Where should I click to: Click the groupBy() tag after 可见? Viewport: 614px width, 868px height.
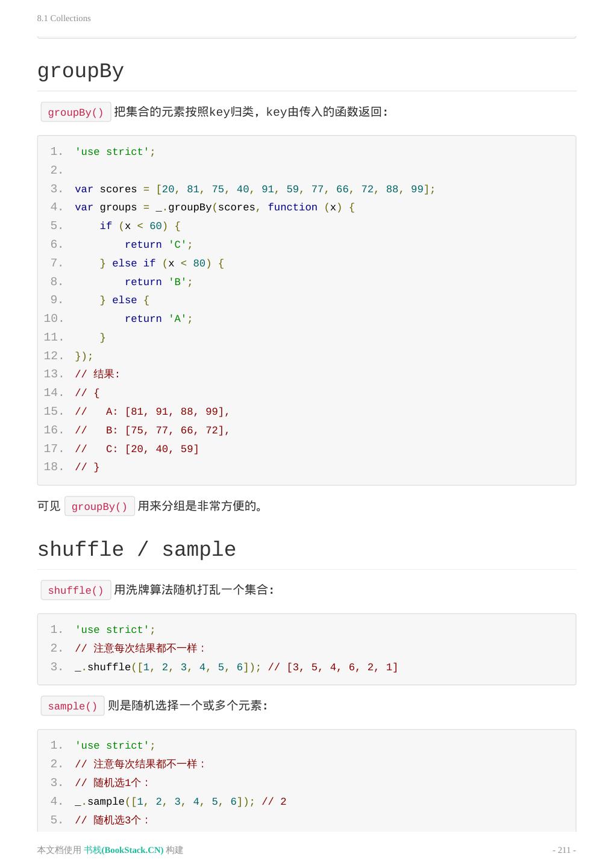99,506
